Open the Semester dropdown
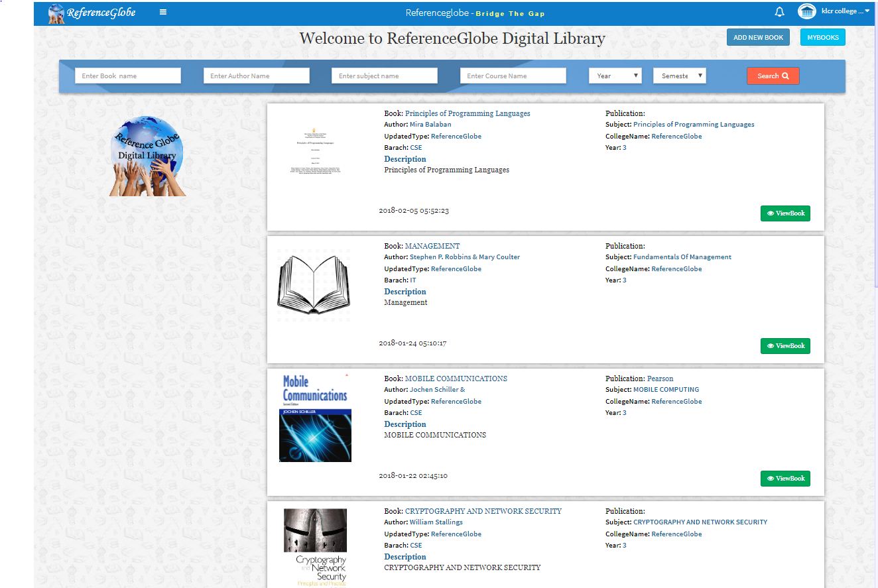This screenshot has height=588, width=878. (x=680, y=76)
